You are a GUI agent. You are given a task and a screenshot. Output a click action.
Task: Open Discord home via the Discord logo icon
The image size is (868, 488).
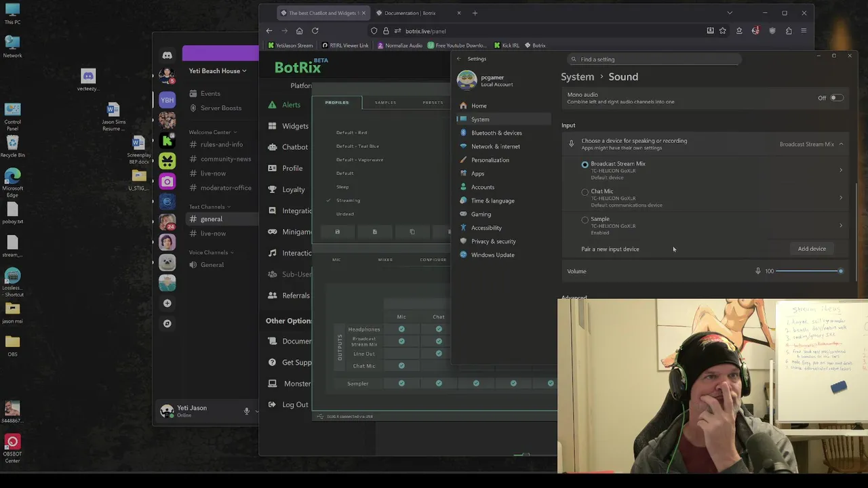[167, 55]
